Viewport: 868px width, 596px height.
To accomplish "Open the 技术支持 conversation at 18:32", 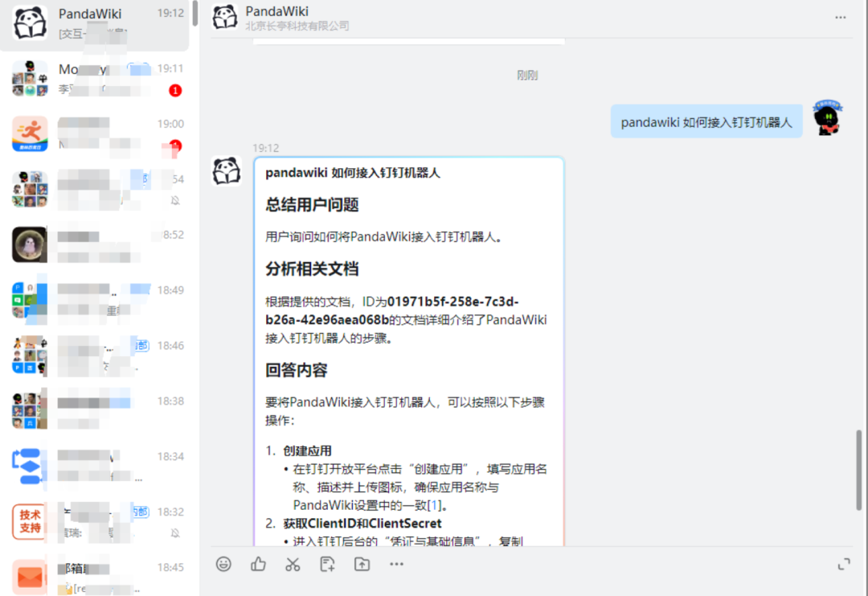I will (x=95, y=522).
